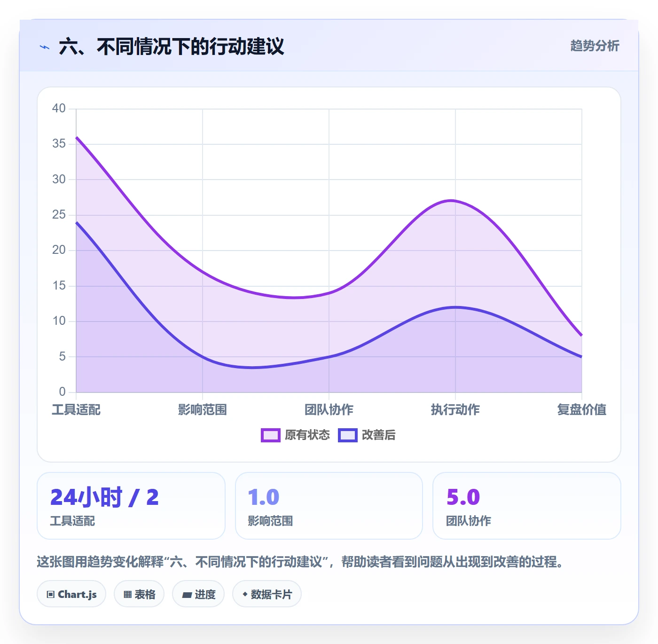
Task: Toggle the 原有状态 legend swatch
Action: [271, 435]
